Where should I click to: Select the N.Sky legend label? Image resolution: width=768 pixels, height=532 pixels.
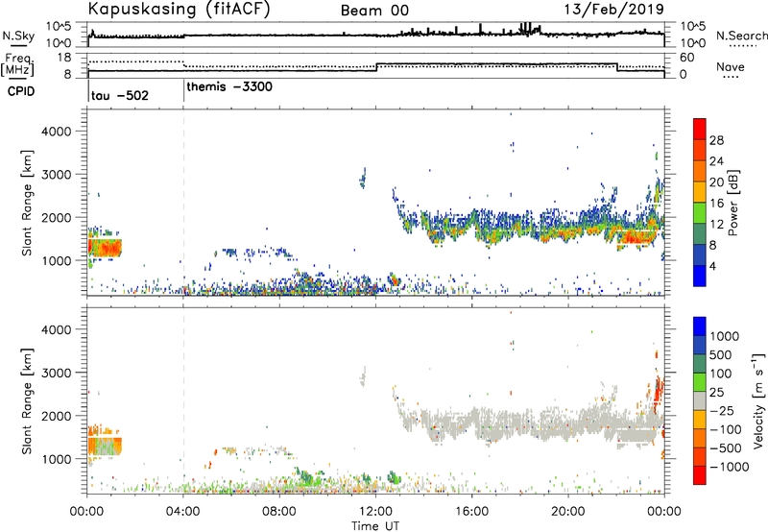(18, 36)
